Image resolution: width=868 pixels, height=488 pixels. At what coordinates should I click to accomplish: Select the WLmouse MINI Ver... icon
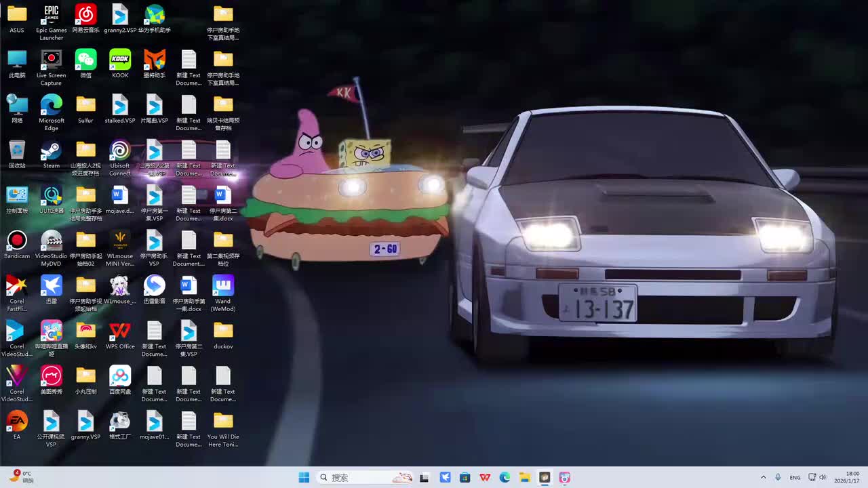(120, 249)
